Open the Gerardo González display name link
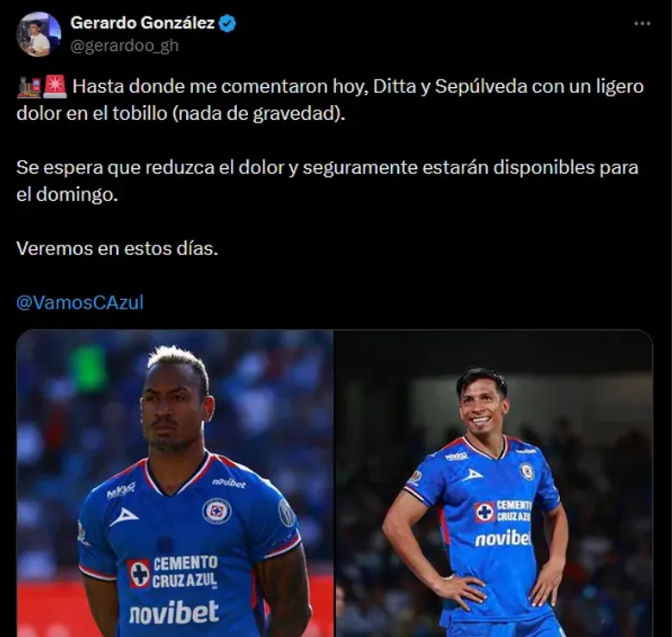Screen dimensions: 672x637 pyautogui.click(x=142, y=22)
